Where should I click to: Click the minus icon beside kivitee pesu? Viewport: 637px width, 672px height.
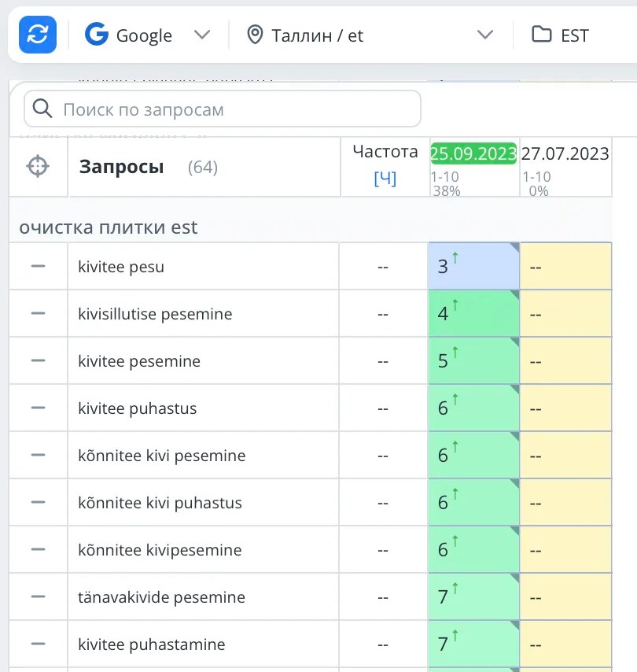38,267
